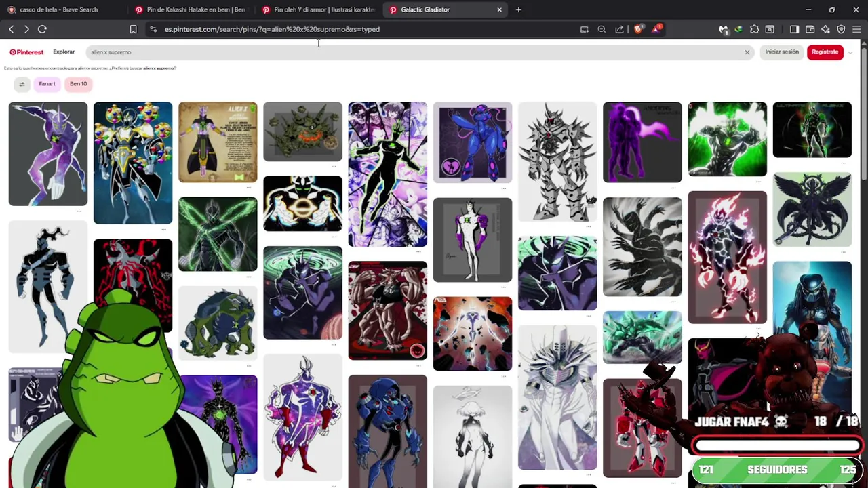Select the Fanart filter chip
Viewport: 868px width, 488px height.
click(x=47, y=84)
